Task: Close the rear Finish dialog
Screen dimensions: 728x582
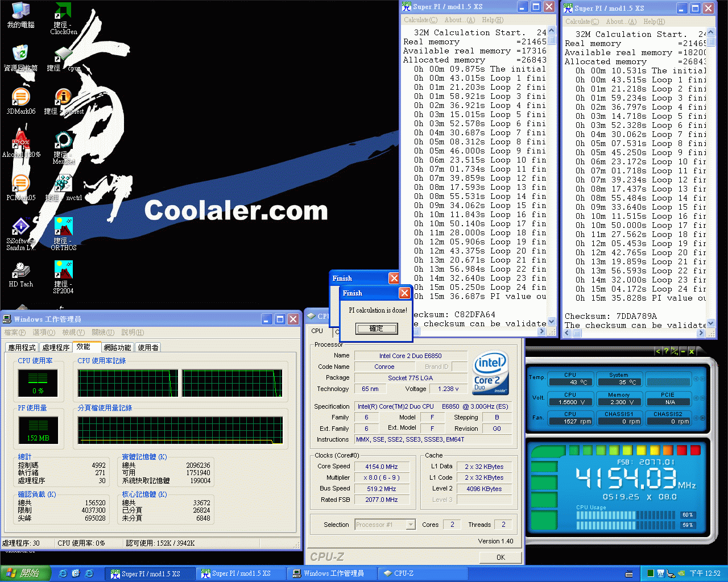Action: click(394, 278)
